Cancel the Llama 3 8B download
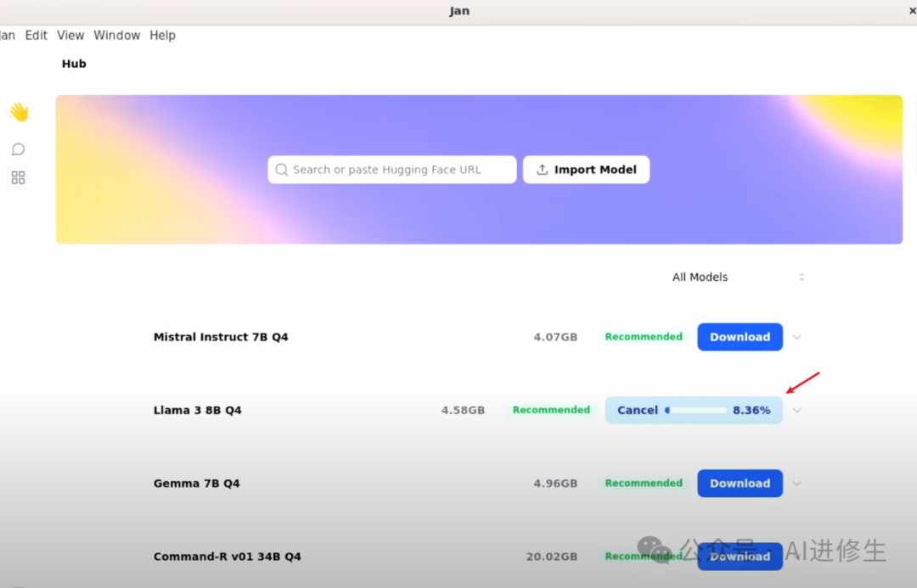 [x=637, y=411]
